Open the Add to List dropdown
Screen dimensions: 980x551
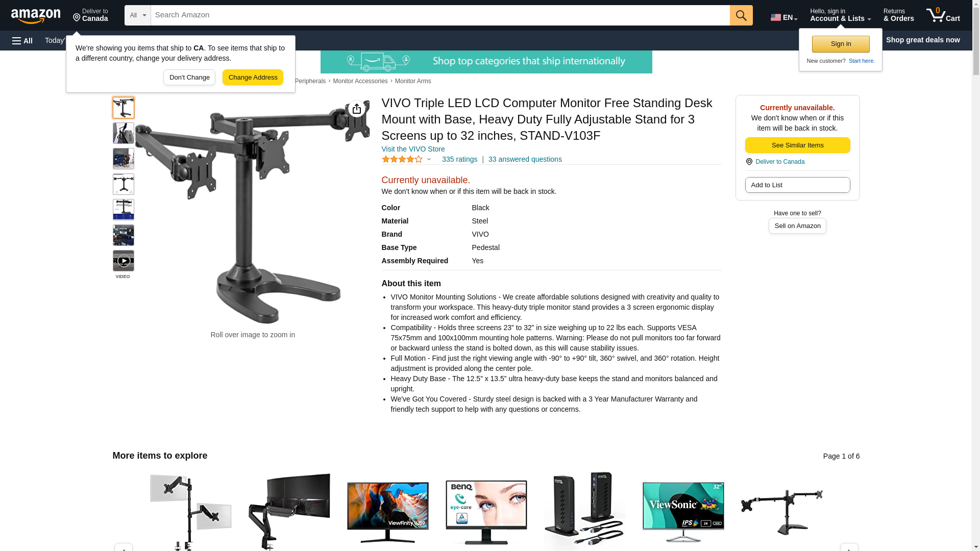pos(797,185)
